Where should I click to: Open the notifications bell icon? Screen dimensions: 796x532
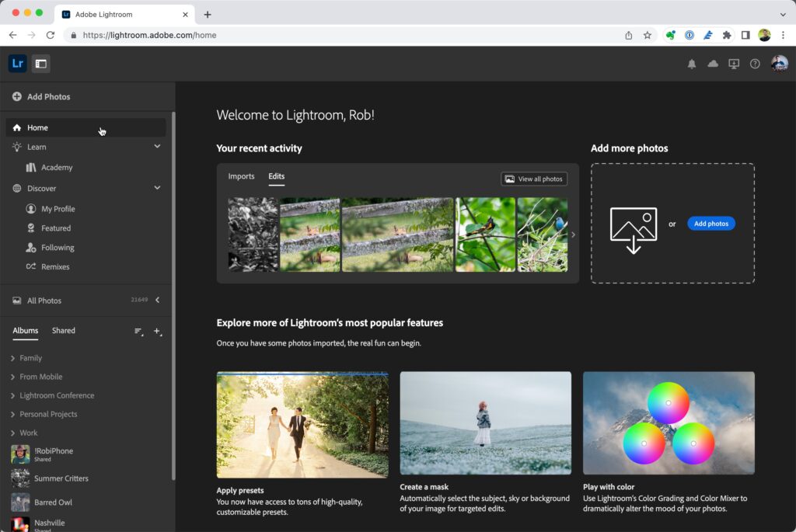[x=692, y=64]
